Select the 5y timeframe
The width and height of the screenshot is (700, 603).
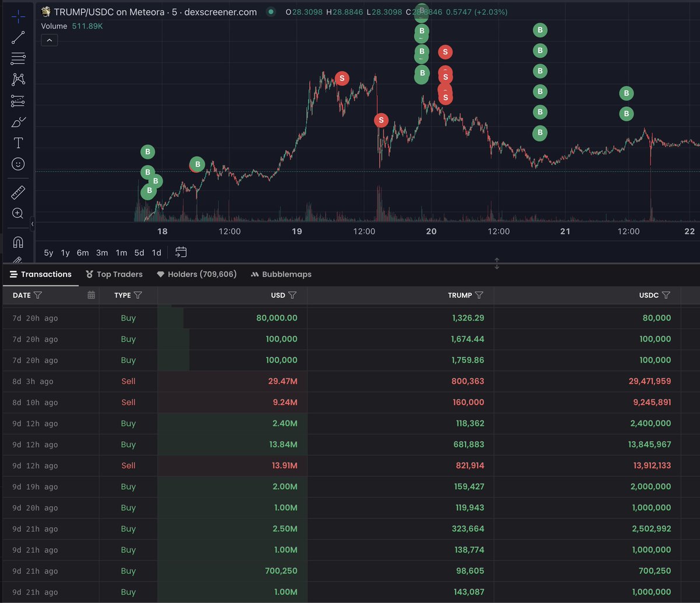(x=48, y=253)
